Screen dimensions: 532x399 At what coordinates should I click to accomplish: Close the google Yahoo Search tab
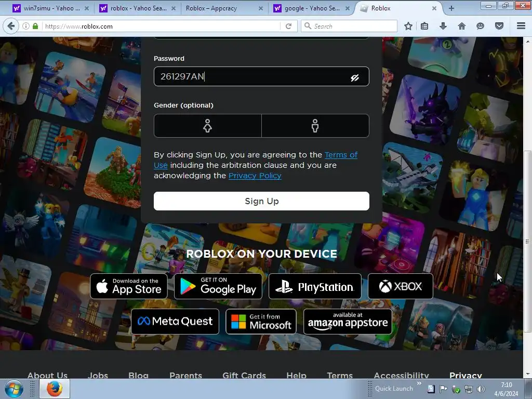348,8
